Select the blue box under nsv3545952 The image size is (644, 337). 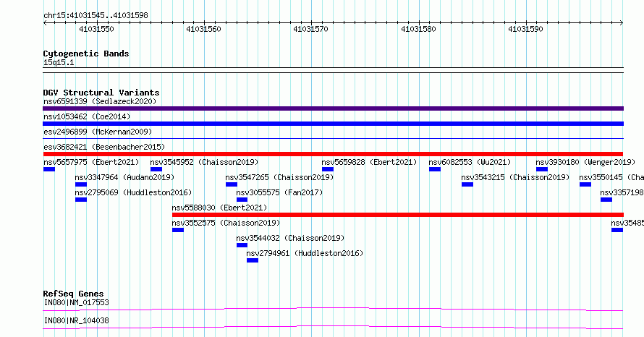[x=156, y=169]
